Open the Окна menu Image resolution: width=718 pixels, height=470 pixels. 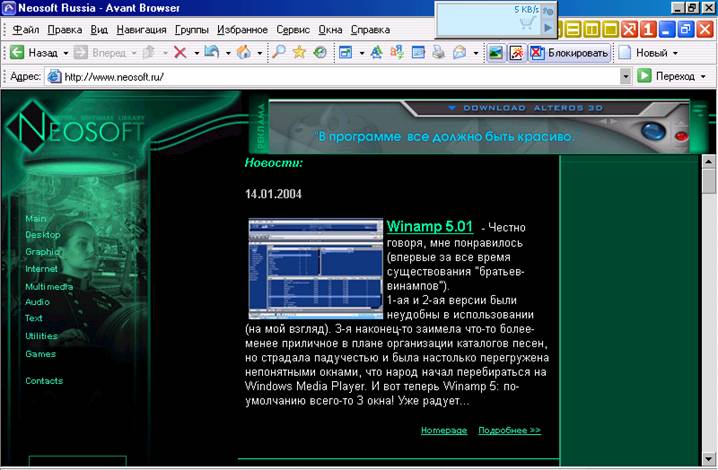[x=330, y=29]
